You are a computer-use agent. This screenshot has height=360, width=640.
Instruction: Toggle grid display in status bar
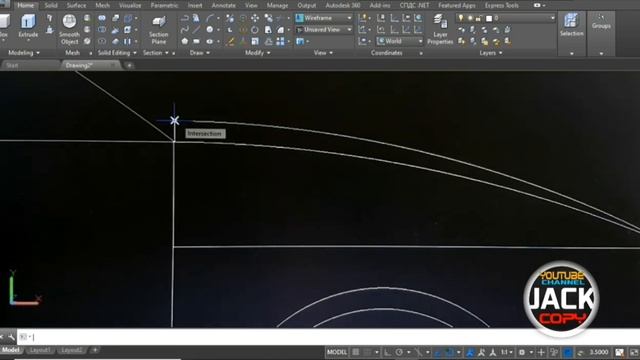point(356,352)
